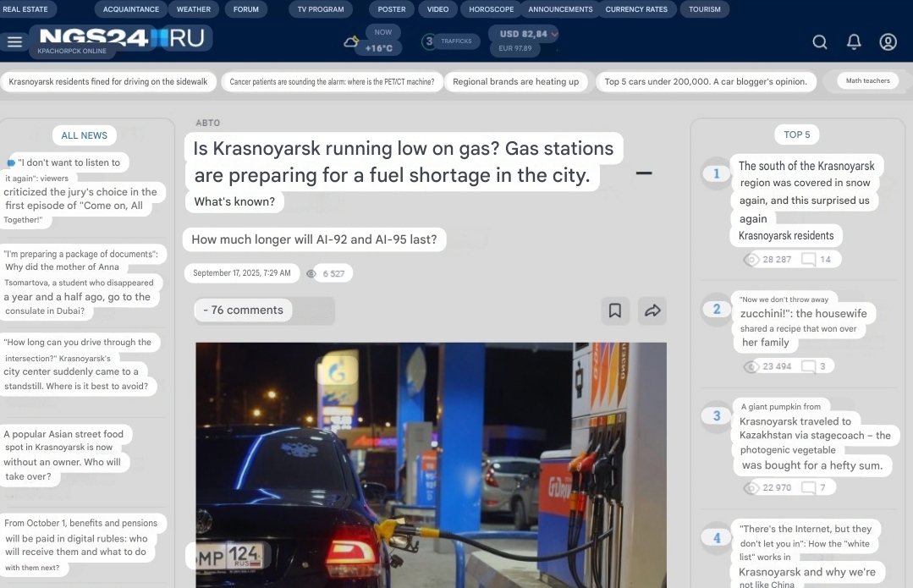Click the 'KPACHOРСK ONLINE' tagline
The width and height of the screenshot is (913, 588).
click(x=72, y=51)
